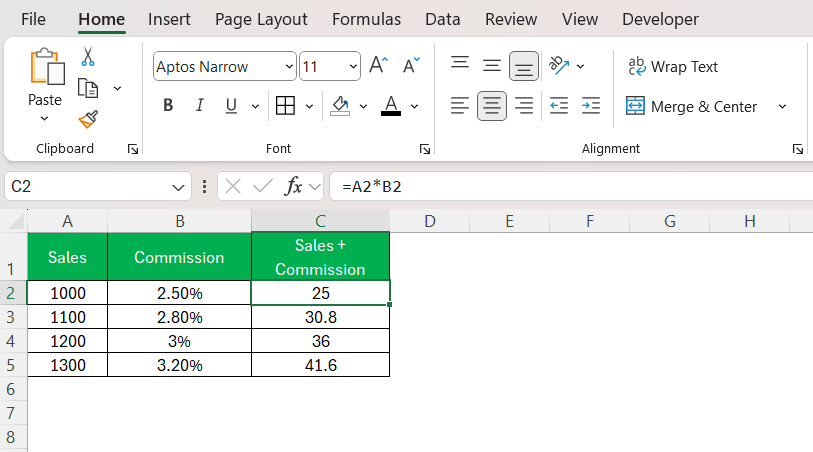Set Middle Align for cell text

(492, 66)
